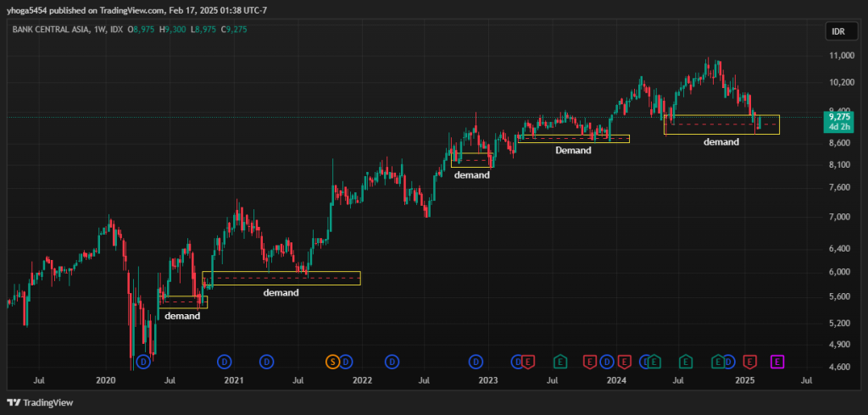This screenshot has height=415, width=868.
Task: Open the D dividend marker just before 2021
Action: click(224, 362)
